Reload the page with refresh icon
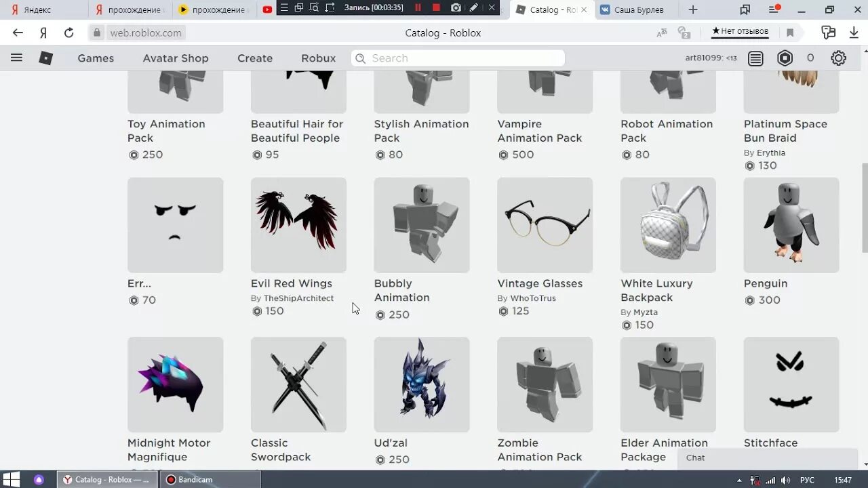Viewport: 868px width, 488px height. click(x=68, y=33)
